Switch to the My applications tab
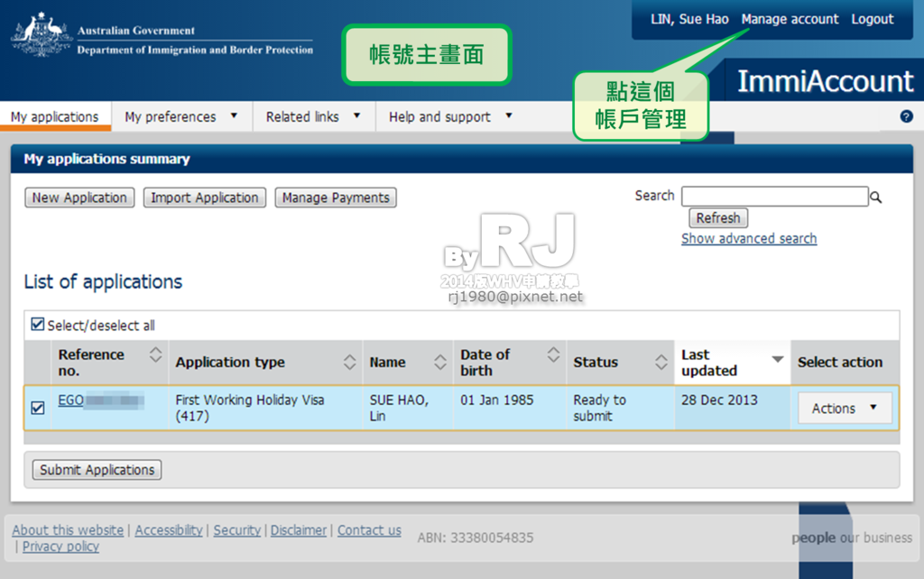924x579 pixels. click(x=55, y=116)
